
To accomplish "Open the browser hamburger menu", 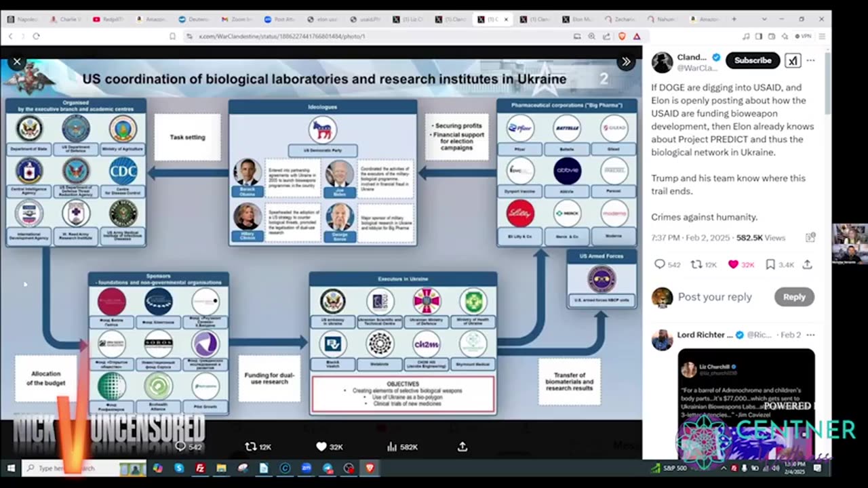I will [x=821, y=36].
